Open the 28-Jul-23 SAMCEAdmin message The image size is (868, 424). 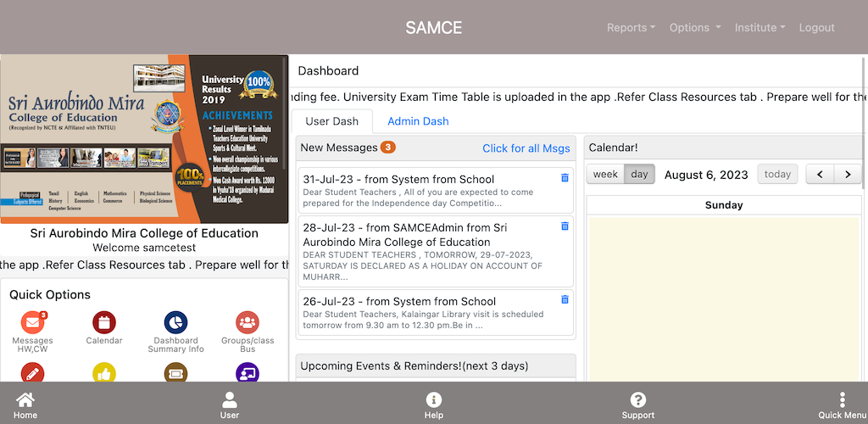(436, 251)
